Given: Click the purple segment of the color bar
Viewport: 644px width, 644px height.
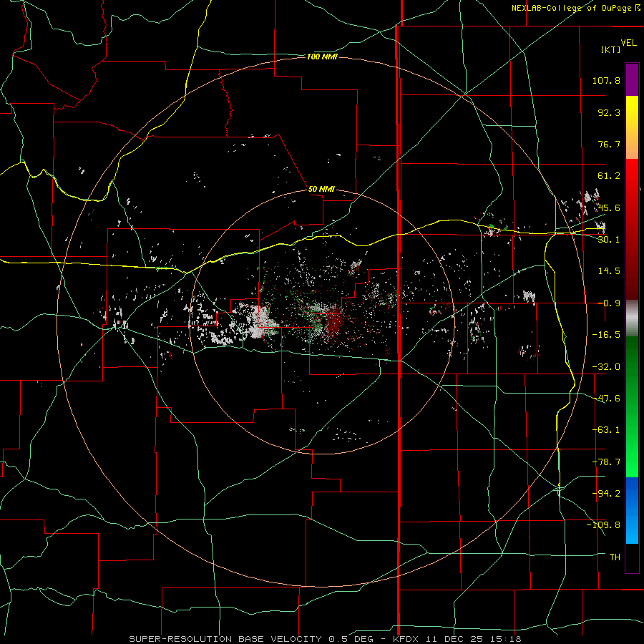Looking at the screenshot, I should point(632,79).
